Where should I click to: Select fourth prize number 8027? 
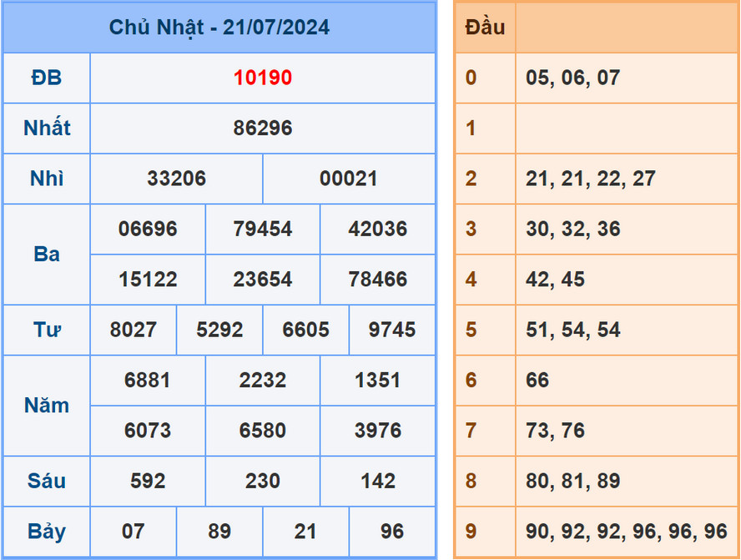pyautogui.click(x=133, y=330)
